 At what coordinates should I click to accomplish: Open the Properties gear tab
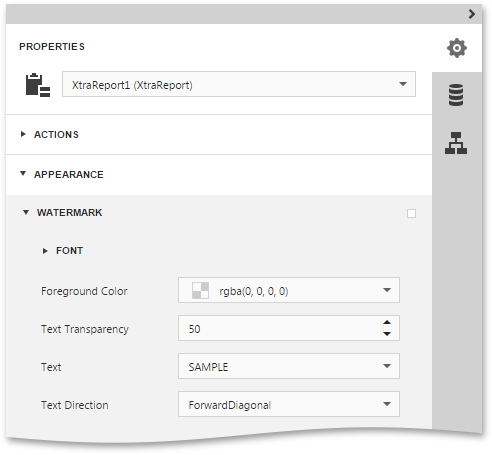pyautogui.click(x=457, y=48)
